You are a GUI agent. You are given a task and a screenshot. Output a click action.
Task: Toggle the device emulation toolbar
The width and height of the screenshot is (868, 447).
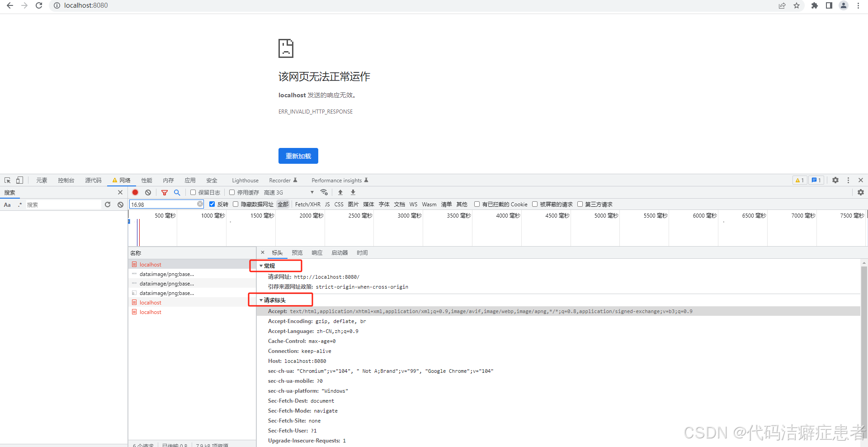[x=19, y=180]
